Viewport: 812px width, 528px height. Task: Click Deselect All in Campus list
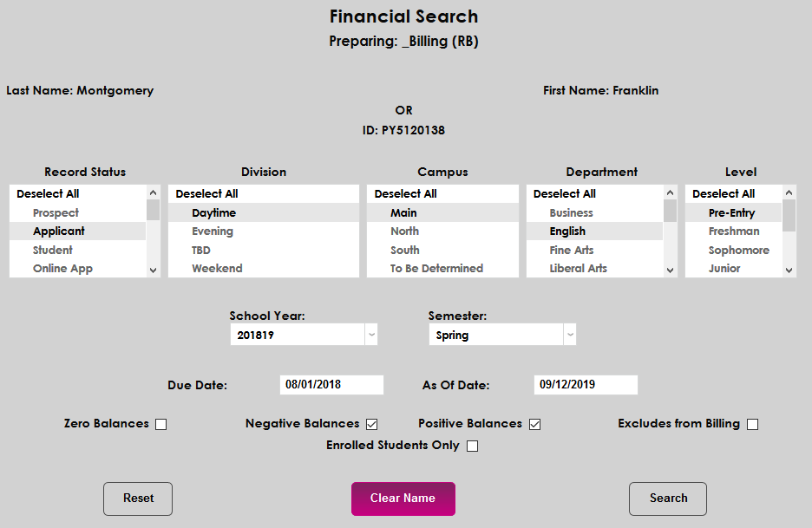tap(405, 194)
